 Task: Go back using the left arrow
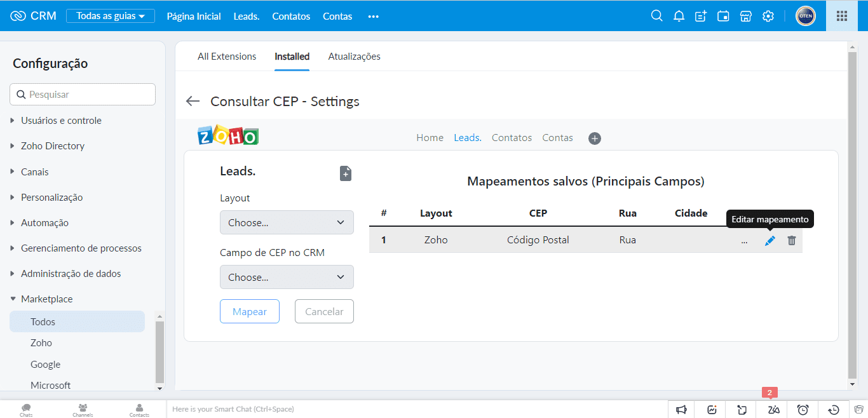(193, 102)
